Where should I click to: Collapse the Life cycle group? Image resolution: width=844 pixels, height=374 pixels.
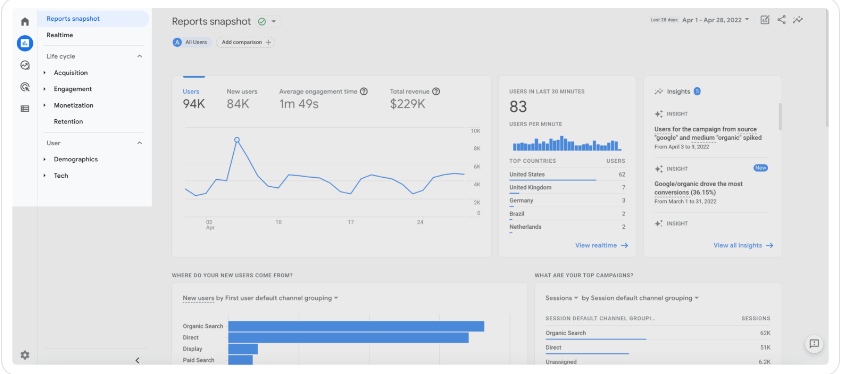[139, 57]
